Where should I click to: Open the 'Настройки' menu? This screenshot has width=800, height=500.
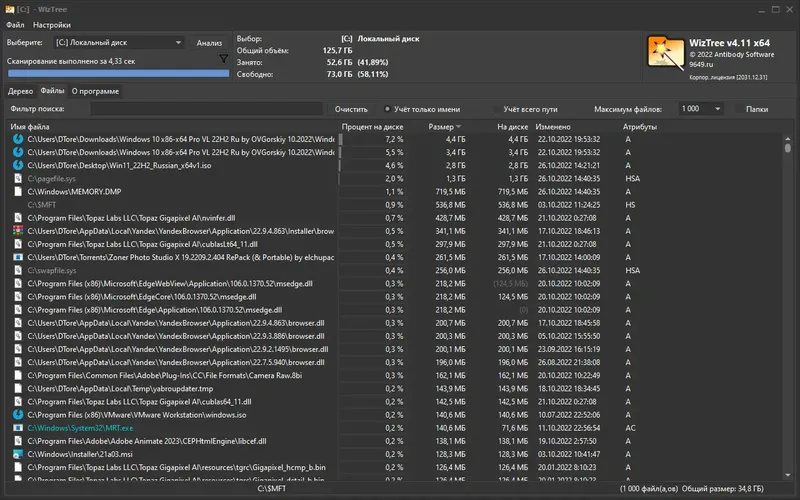coord(52,24)
